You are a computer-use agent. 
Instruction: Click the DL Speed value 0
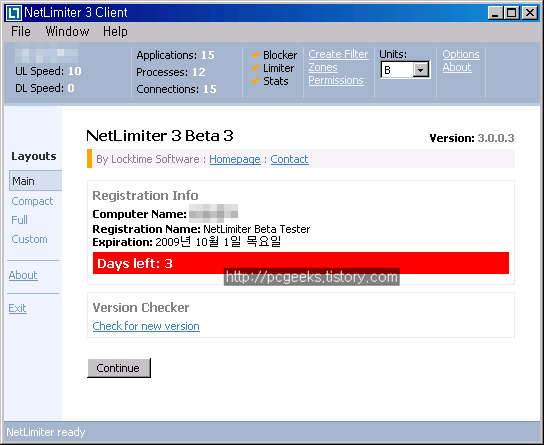click(x=71, y=88)
